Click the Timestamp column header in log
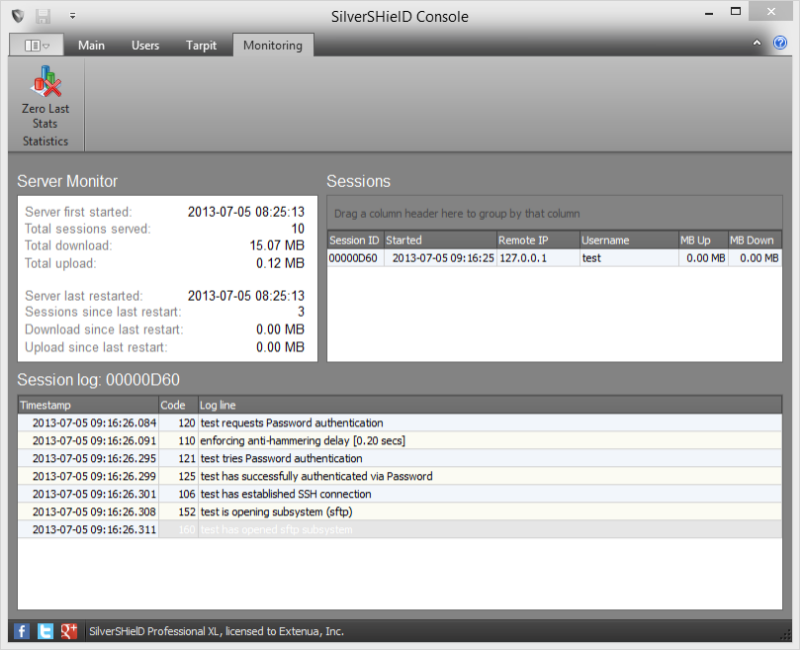This screenshot has width=800, height=650. pyautogui.click(x=88, y=405)
